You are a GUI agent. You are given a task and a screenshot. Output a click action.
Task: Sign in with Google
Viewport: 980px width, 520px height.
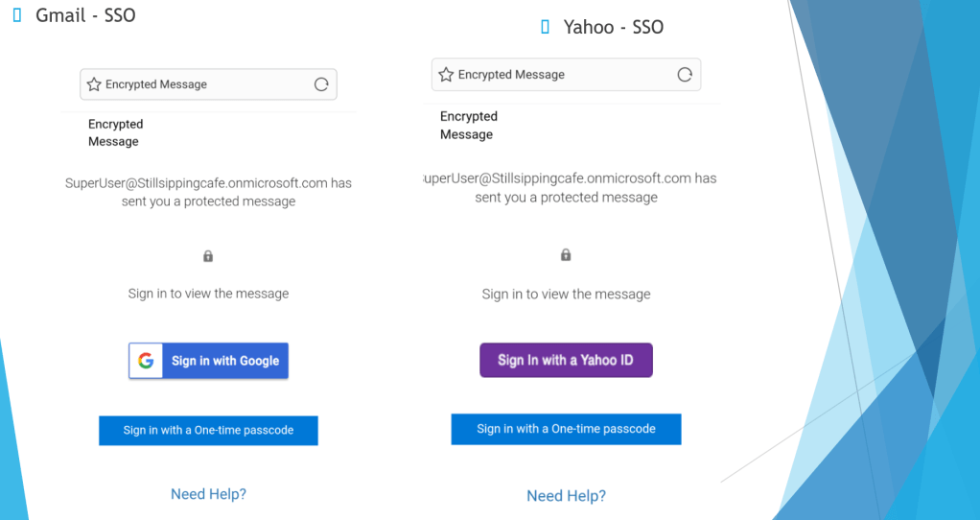pyautogui.click(x=209, y=361)
